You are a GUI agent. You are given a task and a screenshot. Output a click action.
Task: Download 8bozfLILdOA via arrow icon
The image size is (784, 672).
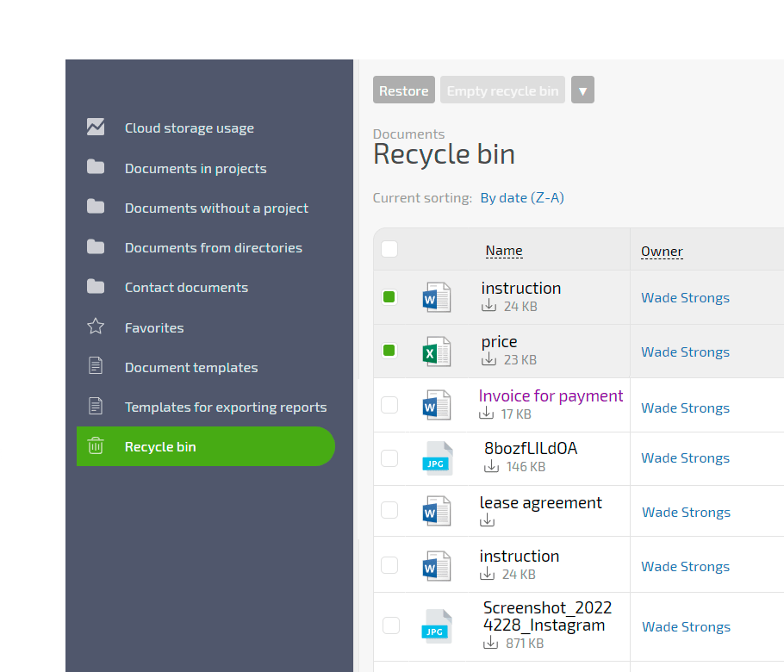tap(491, 466)
